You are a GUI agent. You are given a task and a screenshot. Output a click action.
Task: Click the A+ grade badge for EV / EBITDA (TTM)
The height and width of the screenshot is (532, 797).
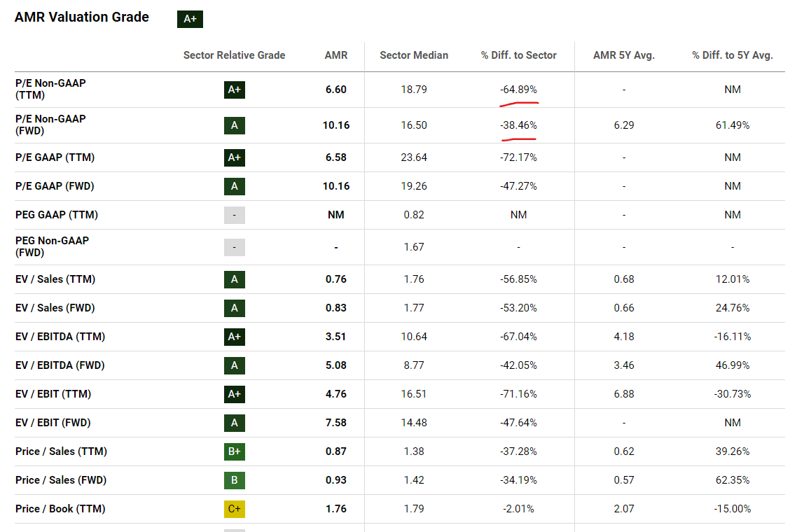click(x=235, y=337)
